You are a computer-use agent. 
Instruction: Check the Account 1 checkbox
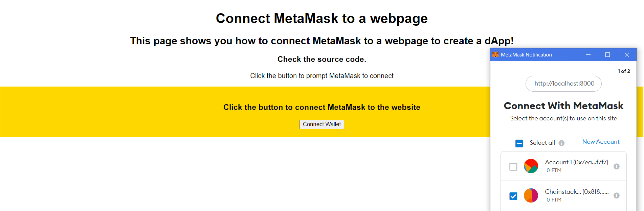pyautogui.click(x=513, y=166)
